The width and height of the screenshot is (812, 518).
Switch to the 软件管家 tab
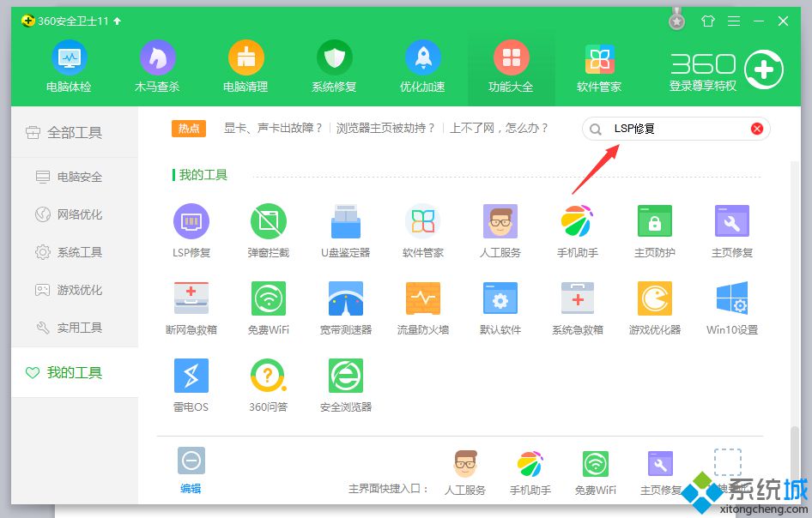[599, 66]
